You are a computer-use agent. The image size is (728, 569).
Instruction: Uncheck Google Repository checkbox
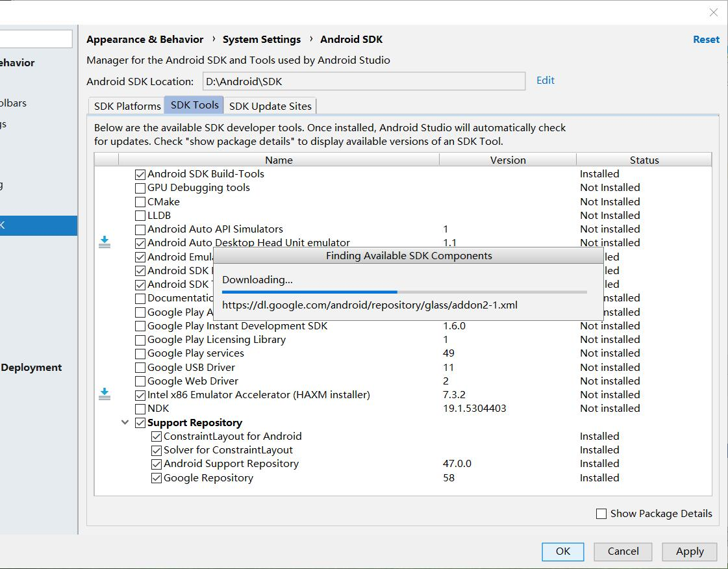[x=157, y=478]
